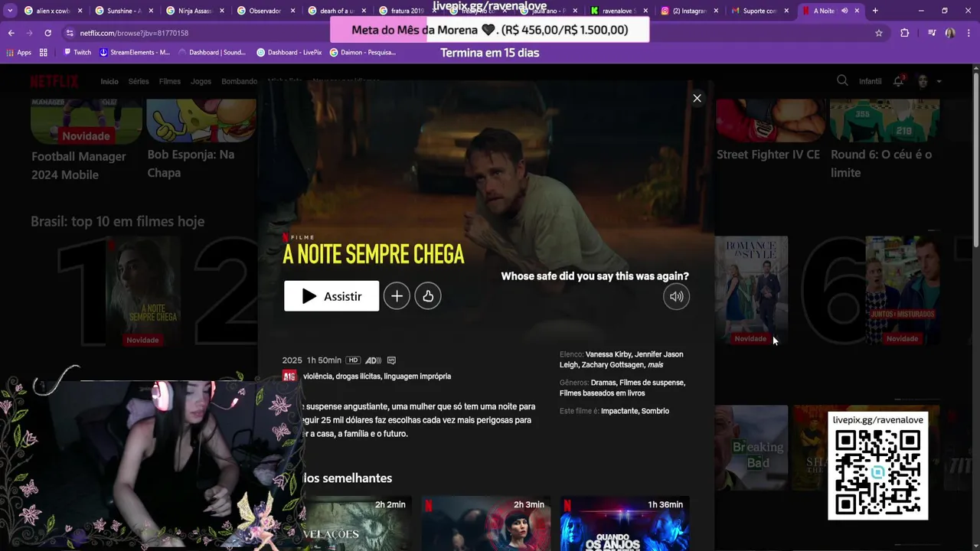Image resolution: width=980 pixels, height=551 pixels.
Task: Open the Filmes menu item
Action: (170, 81)
